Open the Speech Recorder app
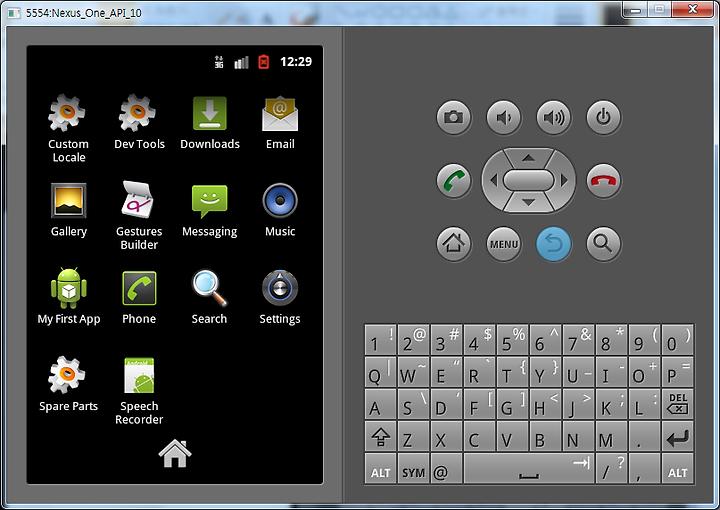The height and width of the screenshot is (510, 720). click(139, 390)
